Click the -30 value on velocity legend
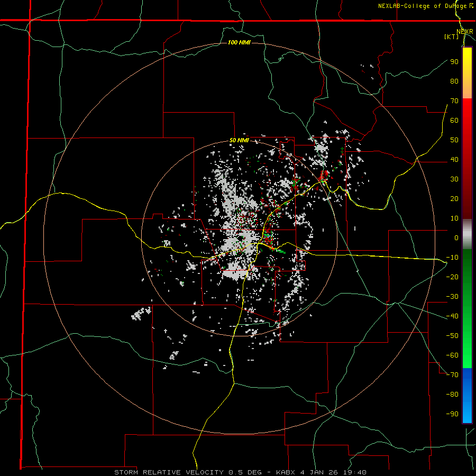The image size is (476, 476). (x=452, y=297)
